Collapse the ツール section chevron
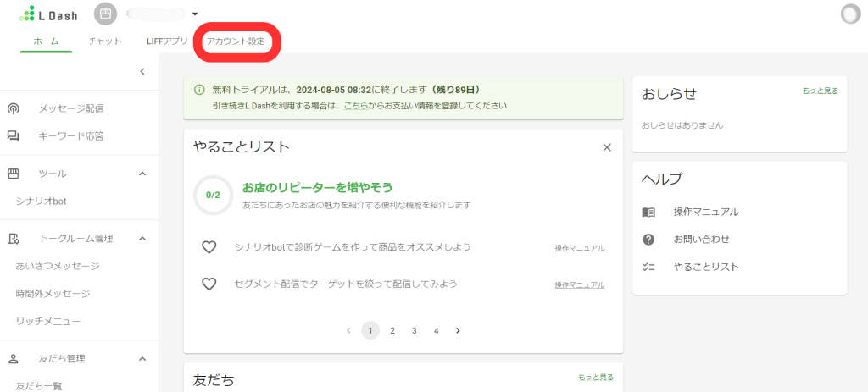 142,174
